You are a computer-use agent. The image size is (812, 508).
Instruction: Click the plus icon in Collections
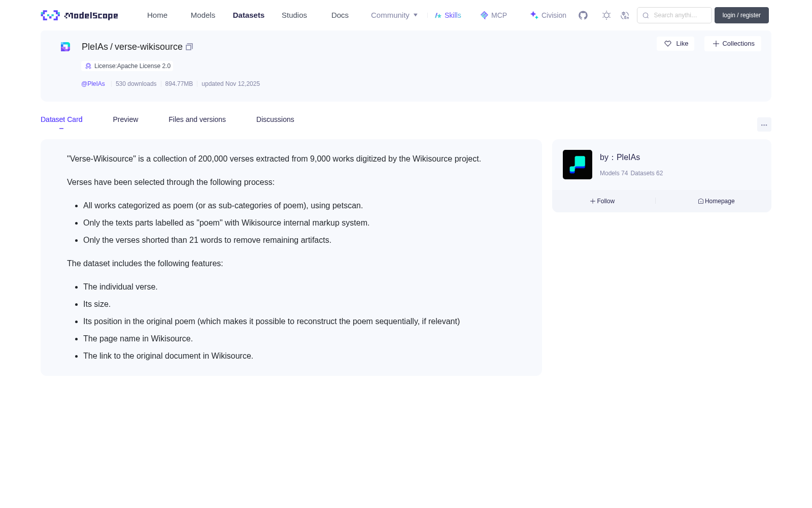coord(716,44)
